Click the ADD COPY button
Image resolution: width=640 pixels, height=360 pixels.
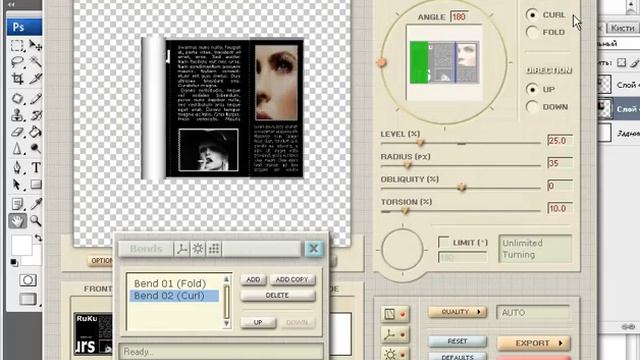point(292,280)
